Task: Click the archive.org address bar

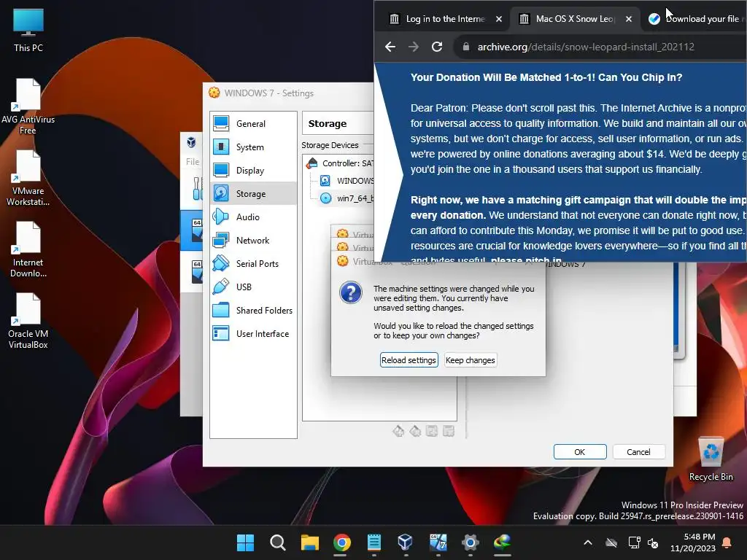Action: pos(600,47)
